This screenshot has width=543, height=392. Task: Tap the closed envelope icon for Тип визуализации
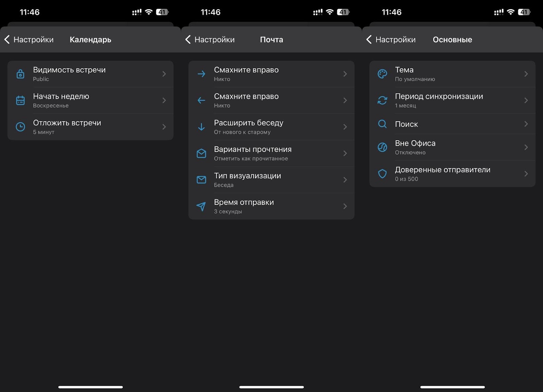click(x=201, y=180)
